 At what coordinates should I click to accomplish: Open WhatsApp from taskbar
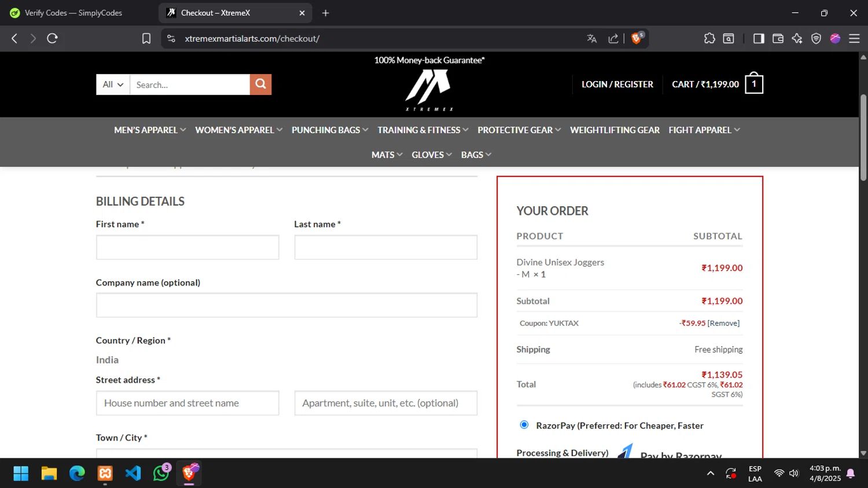tap(161, 474)
